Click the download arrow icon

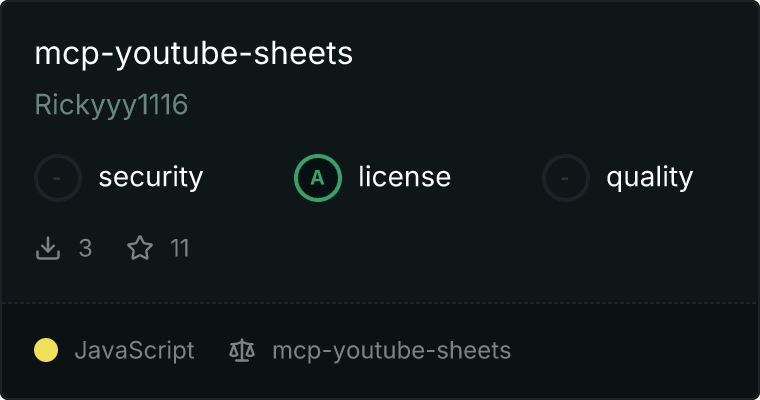click(48, 248)
